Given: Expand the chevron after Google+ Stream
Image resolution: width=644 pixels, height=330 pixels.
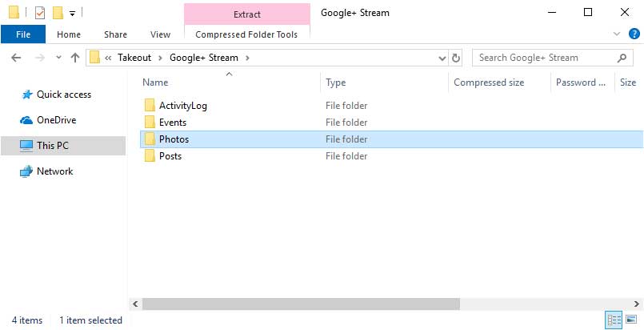Looking at the screenshot, I should click(247, 58).
